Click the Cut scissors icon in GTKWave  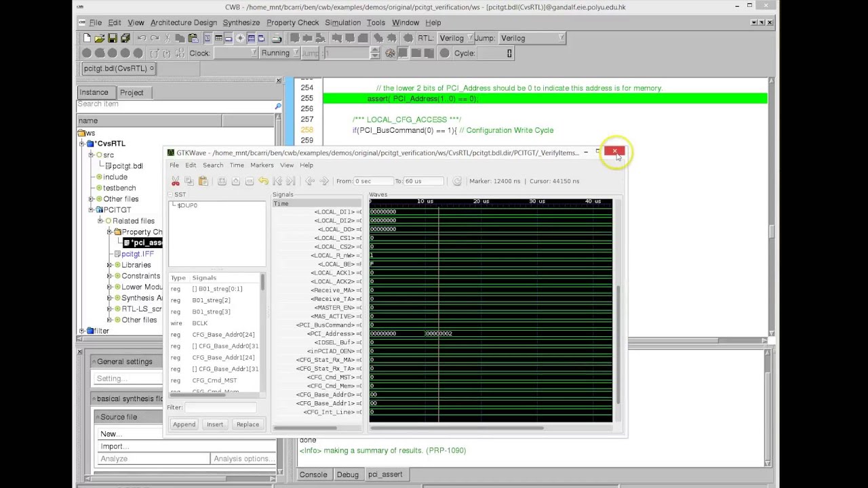(176, 181)
